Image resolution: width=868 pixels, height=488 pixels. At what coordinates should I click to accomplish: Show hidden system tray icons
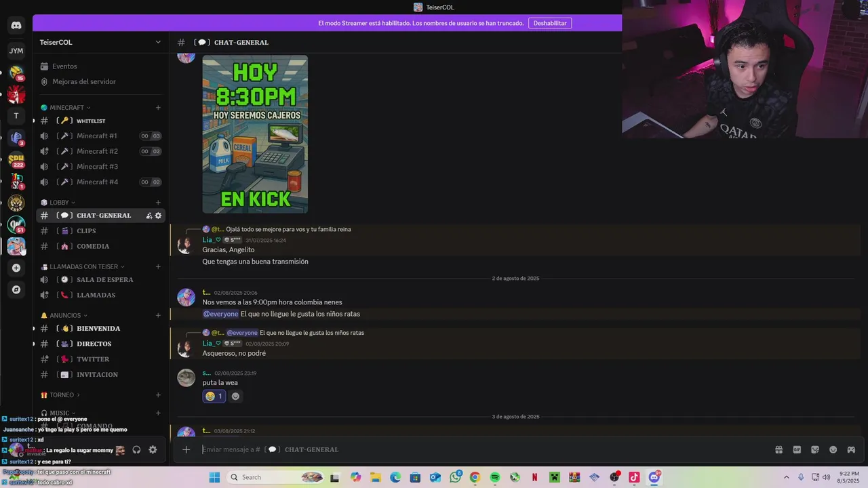786,477
